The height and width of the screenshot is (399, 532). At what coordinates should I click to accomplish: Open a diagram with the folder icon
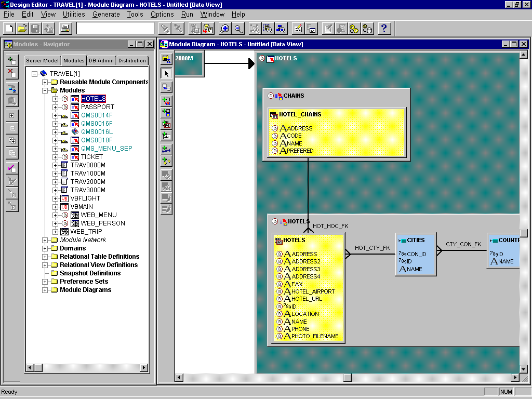pos(21,29)
